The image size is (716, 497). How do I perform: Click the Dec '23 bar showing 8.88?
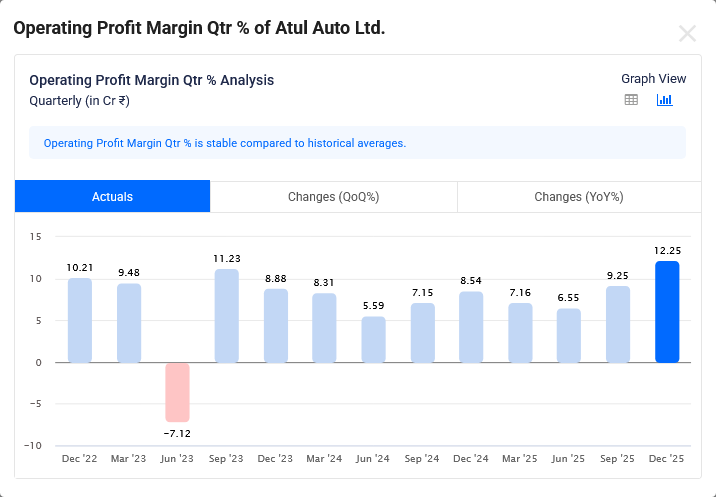[276, 326]
